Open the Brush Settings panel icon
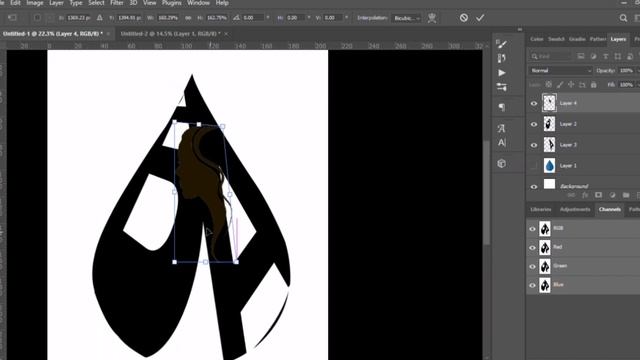640x360 pixels. point(502,44)
